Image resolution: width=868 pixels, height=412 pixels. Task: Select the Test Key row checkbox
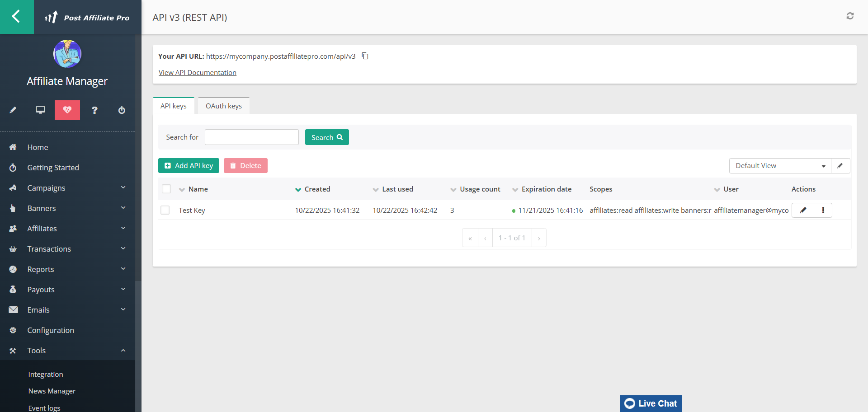(x=165, y=211)
